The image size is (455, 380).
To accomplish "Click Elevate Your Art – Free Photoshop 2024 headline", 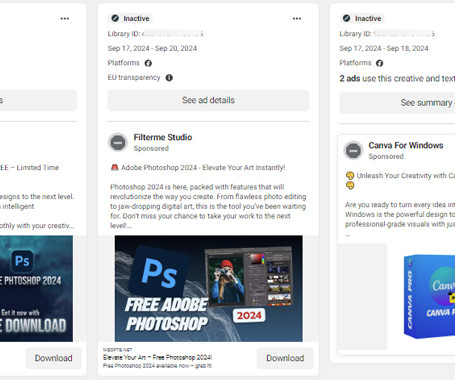I will [157, 357].
